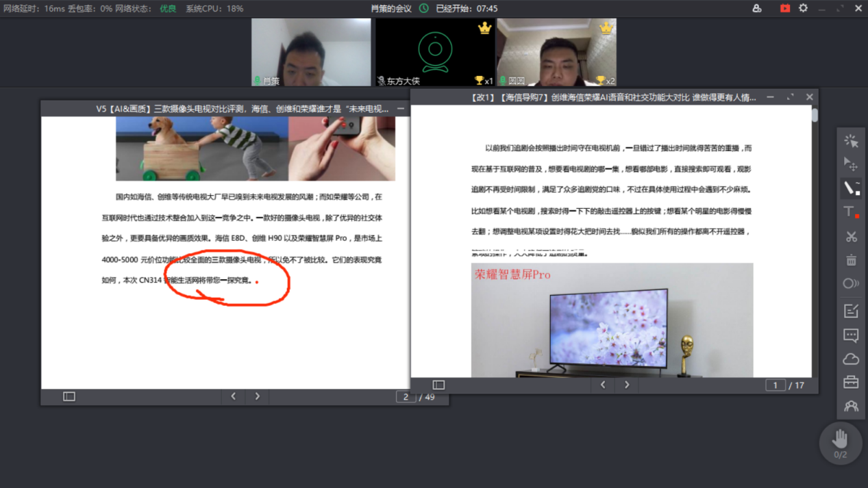Maximize the right 海信导购7 document window

(x=790, y=97)
